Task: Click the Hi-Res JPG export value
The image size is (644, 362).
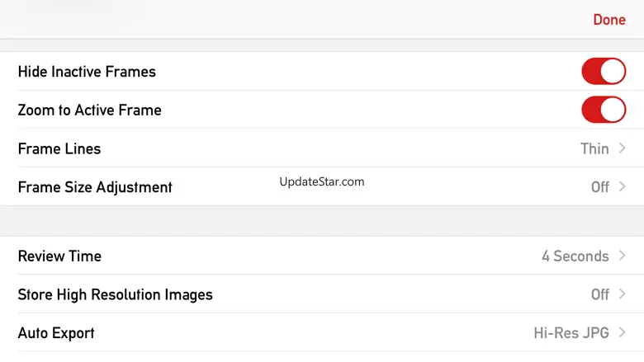Action: pos(571,333)
